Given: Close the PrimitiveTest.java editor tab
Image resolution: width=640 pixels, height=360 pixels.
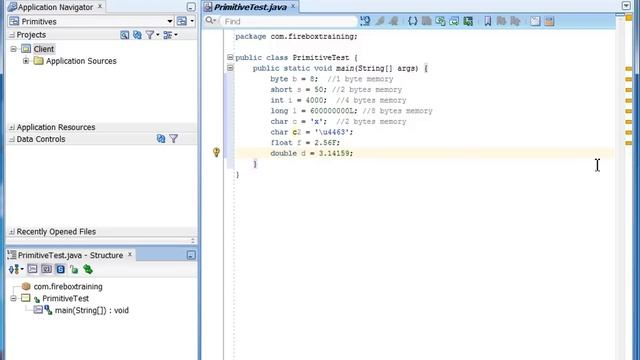Looking at the screenshot, I should click(x=293, y=6).
